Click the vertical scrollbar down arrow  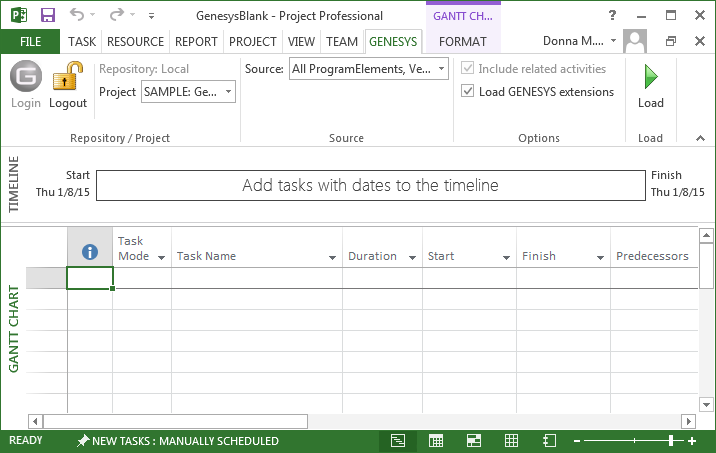(x=706, y=405)
